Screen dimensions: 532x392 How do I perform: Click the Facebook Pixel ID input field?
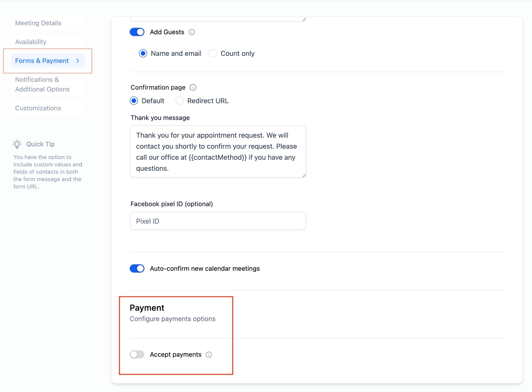218,221
